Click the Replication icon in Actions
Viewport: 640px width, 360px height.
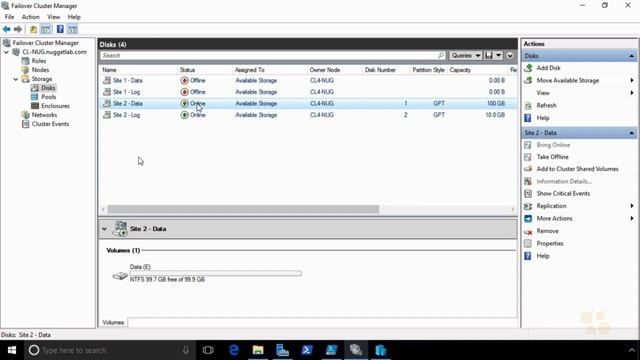click(x=528, y=206)
